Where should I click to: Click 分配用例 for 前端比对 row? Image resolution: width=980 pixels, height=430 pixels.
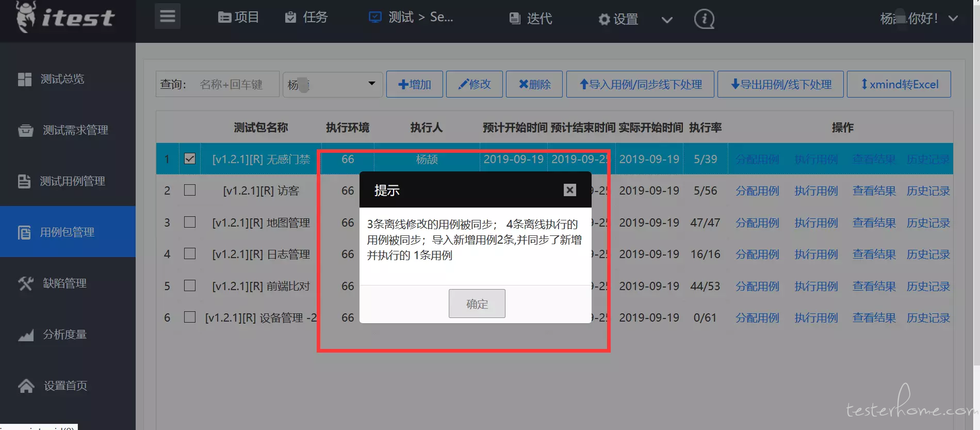tap(757, 286)
